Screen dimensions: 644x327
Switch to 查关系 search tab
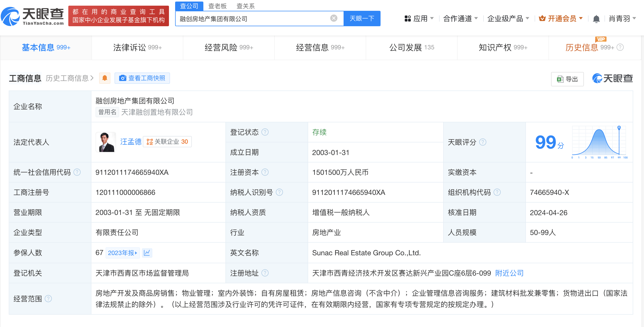[x=246, y=6]
